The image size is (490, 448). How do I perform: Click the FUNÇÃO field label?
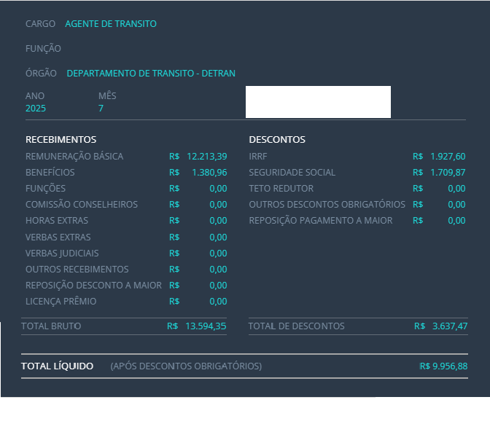click(43, 49)
